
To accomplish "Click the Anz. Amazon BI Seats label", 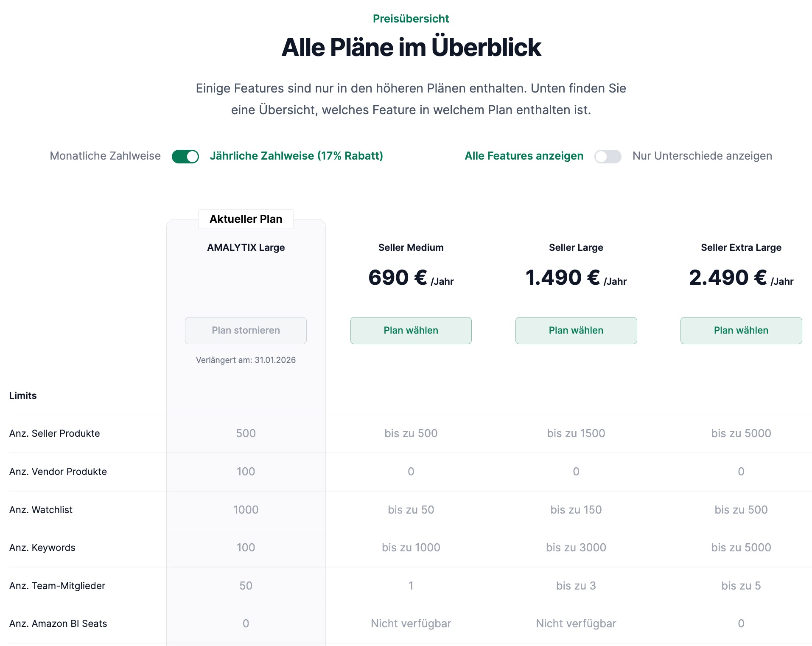I will (58, 624).
